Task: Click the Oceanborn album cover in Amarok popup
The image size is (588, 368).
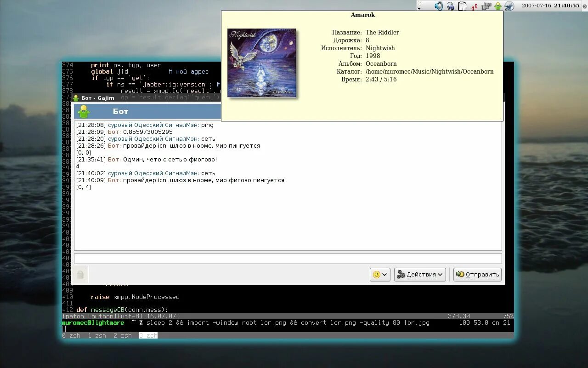Action: coord(262,63)
